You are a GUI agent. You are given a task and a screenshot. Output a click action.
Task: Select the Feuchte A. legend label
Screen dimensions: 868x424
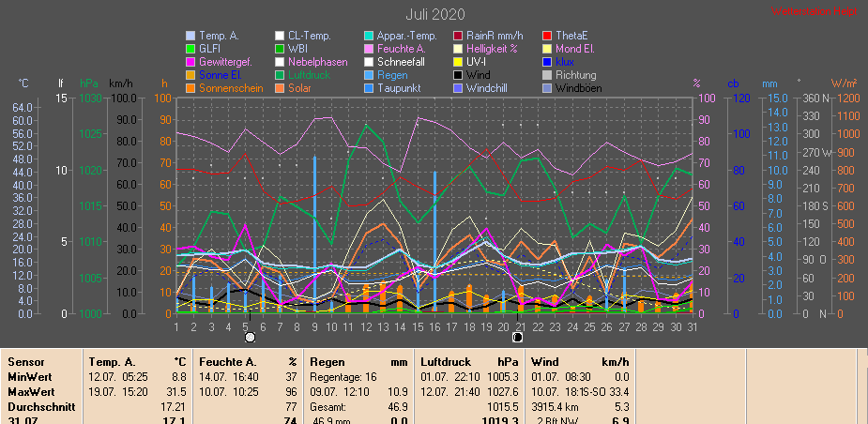[x=402, y=49]
